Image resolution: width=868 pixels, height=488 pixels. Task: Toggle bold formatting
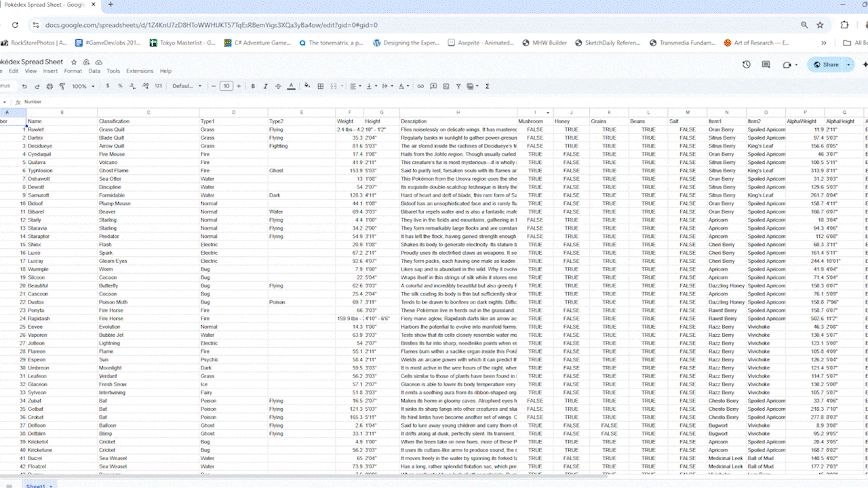pyautogui.click(x=253, y=86)
